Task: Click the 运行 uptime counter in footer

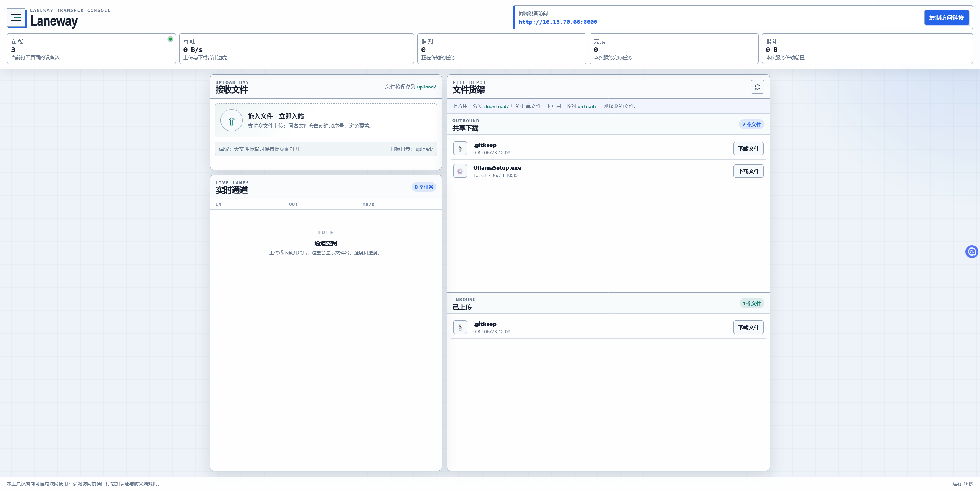Action: click(962, 484)
